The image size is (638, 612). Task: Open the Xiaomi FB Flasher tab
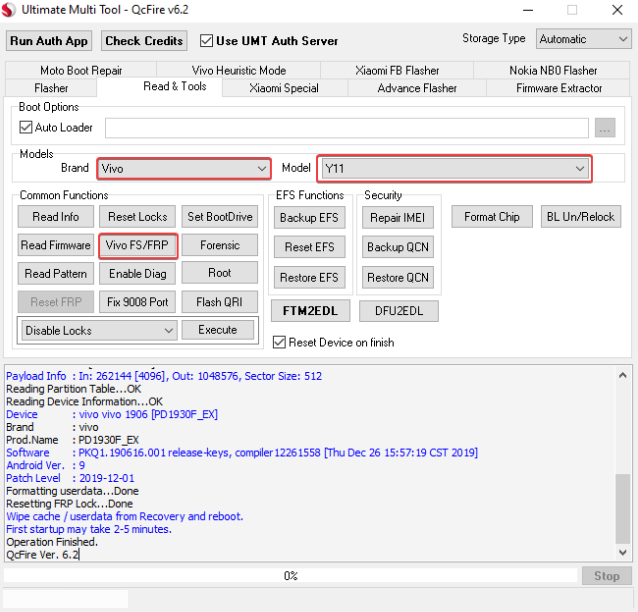[397, 70]
